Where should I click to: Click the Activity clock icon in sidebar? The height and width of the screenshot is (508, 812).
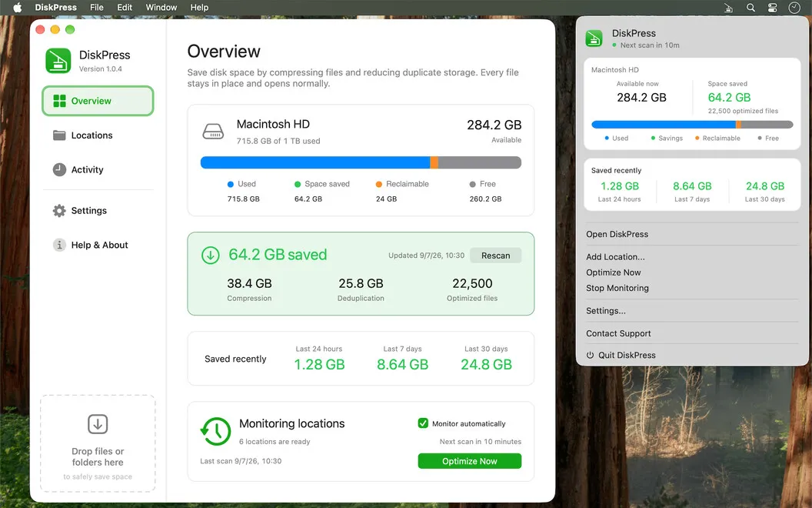coord(59,169)
